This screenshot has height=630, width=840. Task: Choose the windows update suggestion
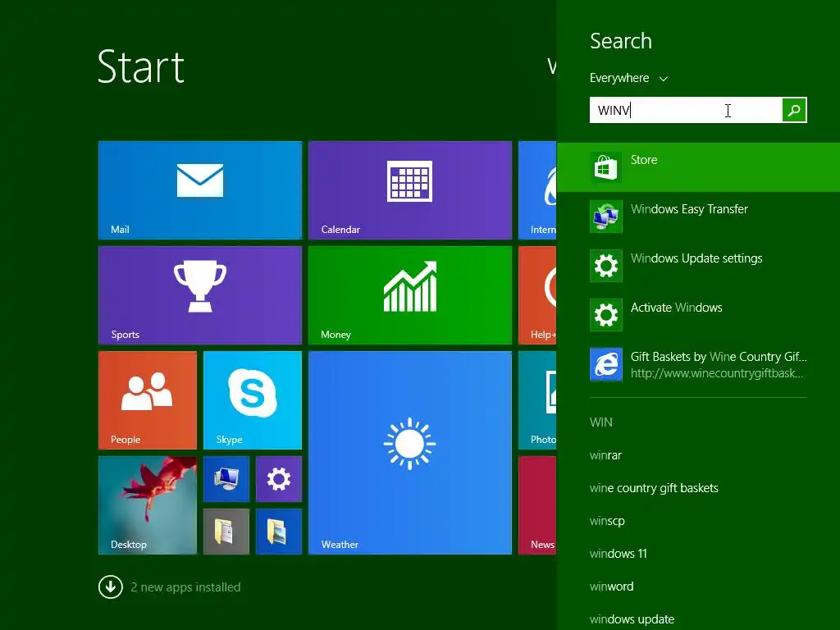click(x=632, y=619)
